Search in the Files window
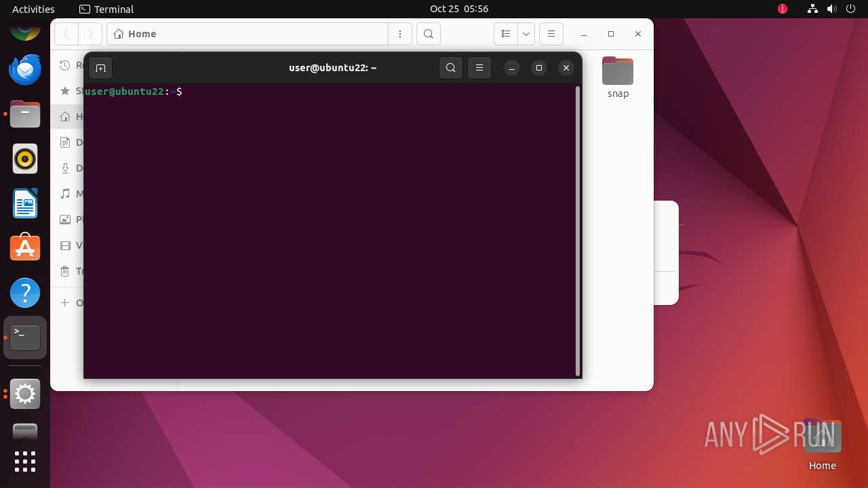This screenshot has height=488, width=868. 429,34
